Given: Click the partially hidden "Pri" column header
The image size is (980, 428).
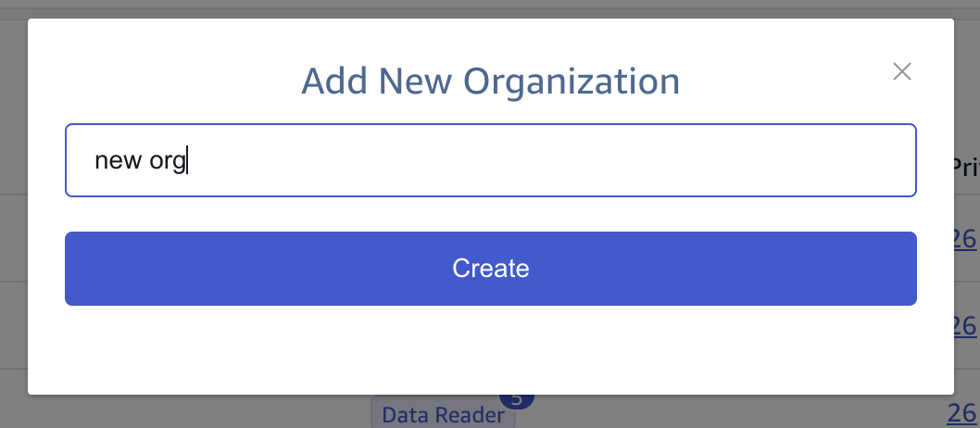Looking at the screenshot, I should tap(965, 167).
